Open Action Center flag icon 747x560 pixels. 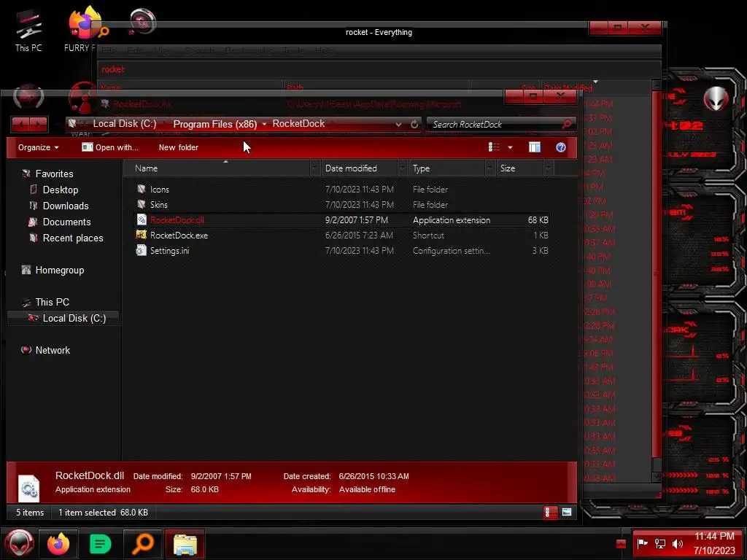point(642,543)
